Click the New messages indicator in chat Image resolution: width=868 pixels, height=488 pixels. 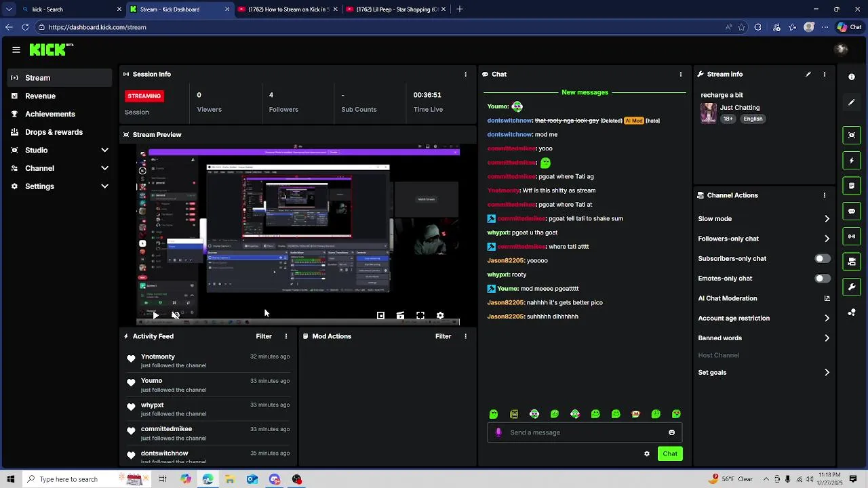(585, 92)
